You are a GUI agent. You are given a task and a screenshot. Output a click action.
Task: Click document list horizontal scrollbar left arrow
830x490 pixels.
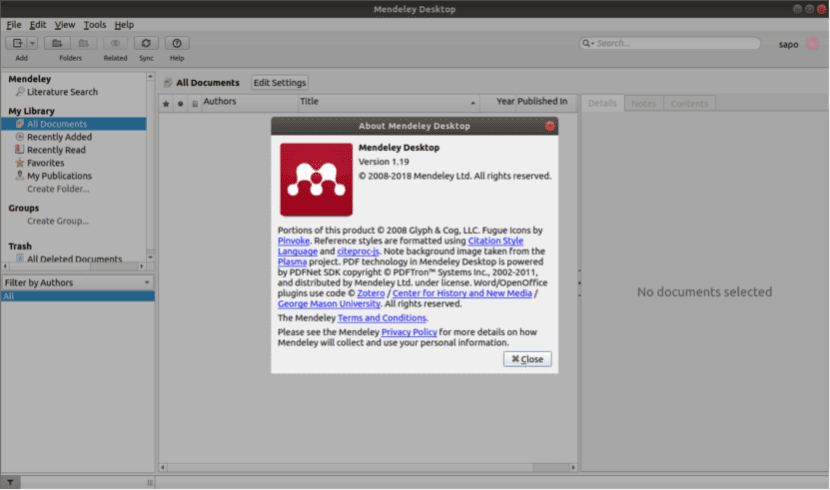pos(163,468)
